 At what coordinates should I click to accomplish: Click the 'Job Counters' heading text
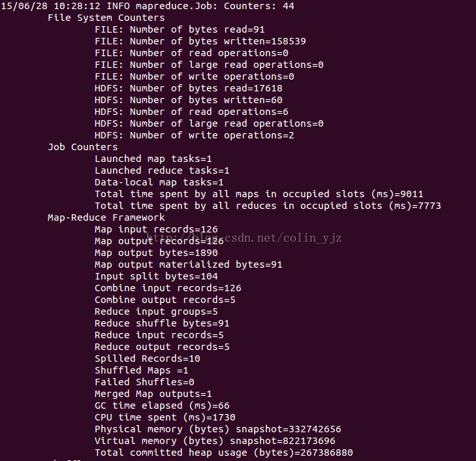click(x=82, y=147)
